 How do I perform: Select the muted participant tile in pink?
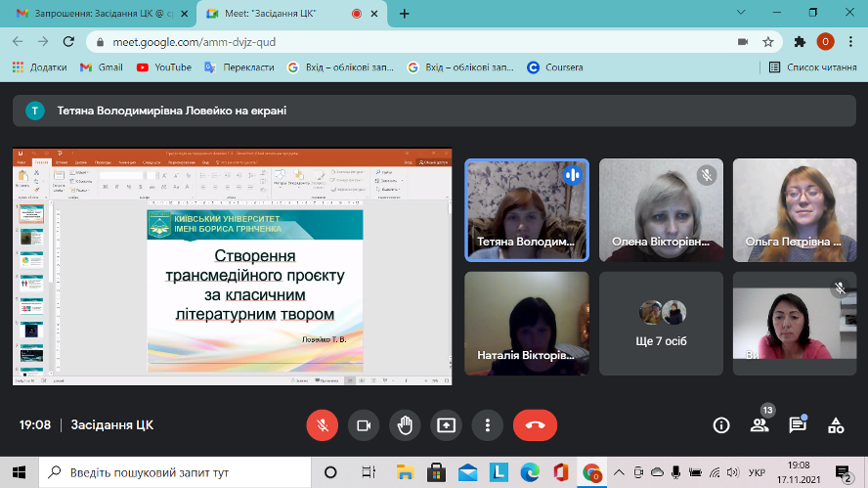click(795, 324)
